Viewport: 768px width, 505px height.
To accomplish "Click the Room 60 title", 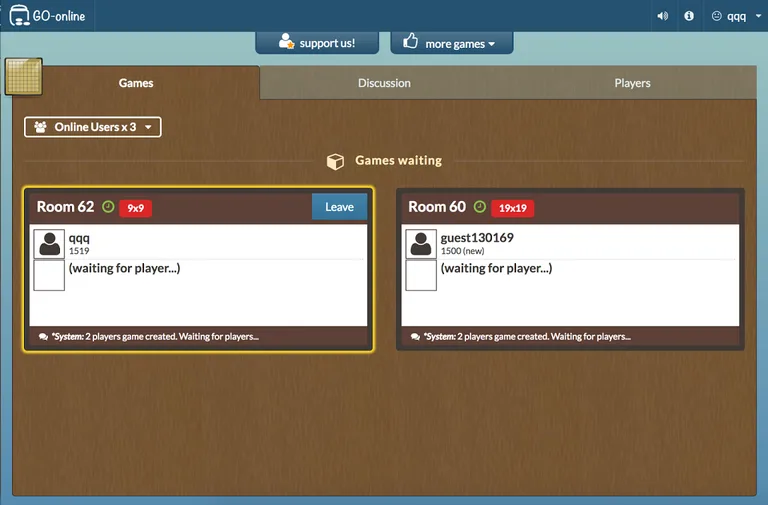I will (437, 207).
